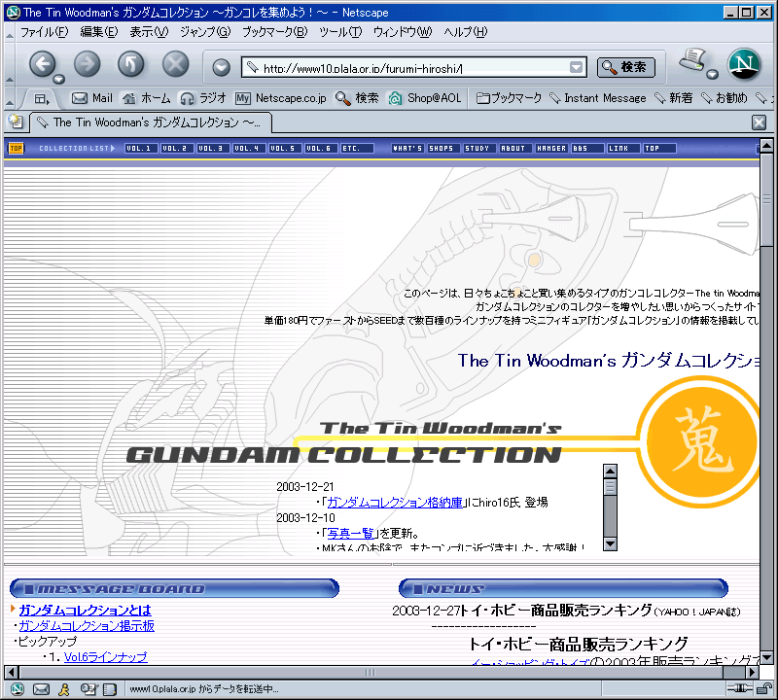Open the ジャンプ(G) menu

coord(205,32)
